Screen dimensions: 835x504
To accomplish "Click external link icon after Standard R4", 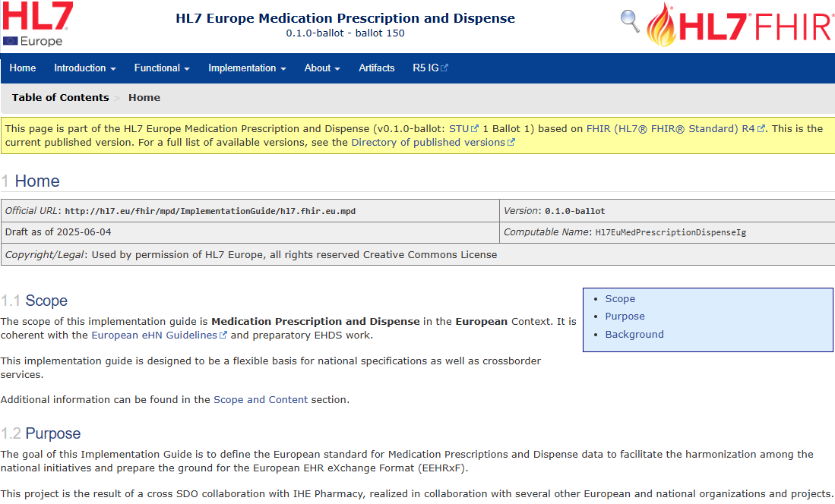I will [x=761, y=129].
